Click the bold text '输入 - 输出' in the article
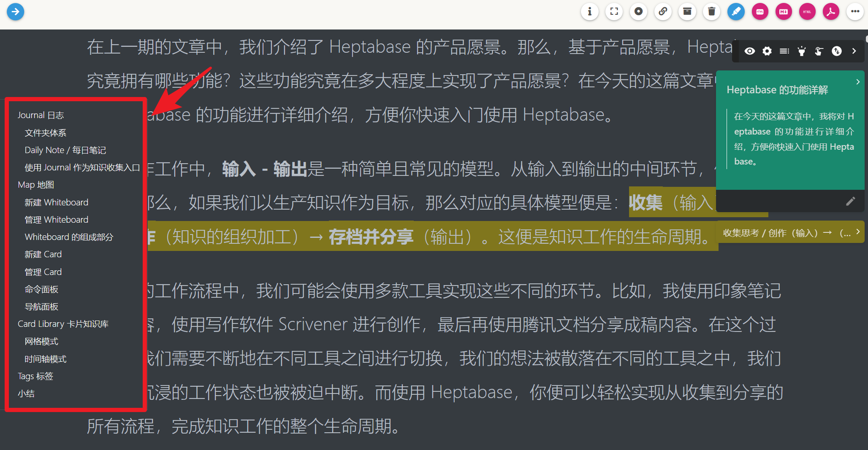The image size is (868, 450). pyautogui.click(x=265, y=169)
